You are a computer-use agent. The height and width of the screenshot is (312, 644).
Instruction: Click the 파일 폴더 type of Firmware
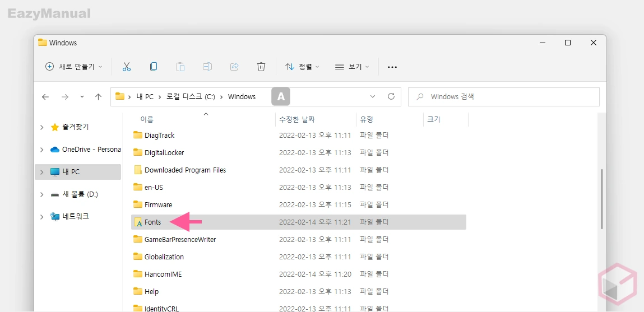click(x=374, y=204)
